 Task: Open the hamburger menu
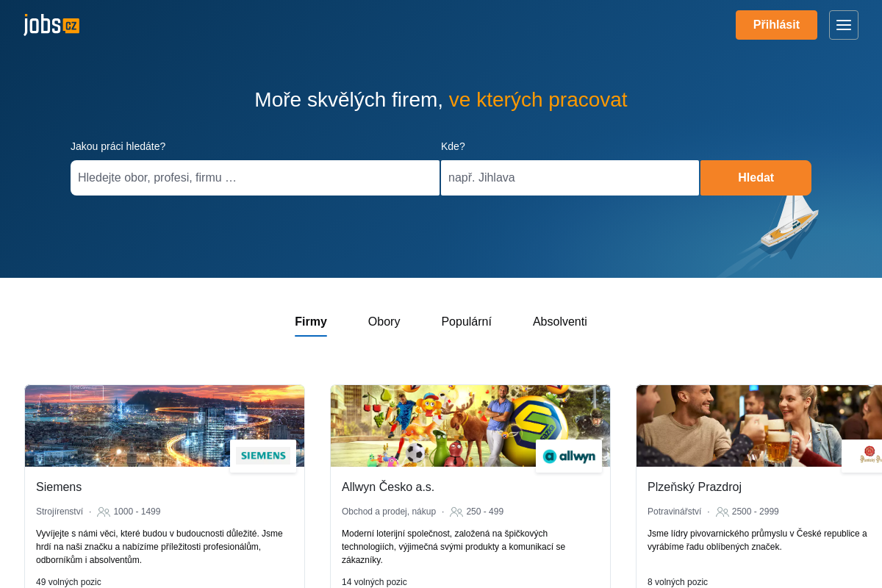click(x=843, y=24)
